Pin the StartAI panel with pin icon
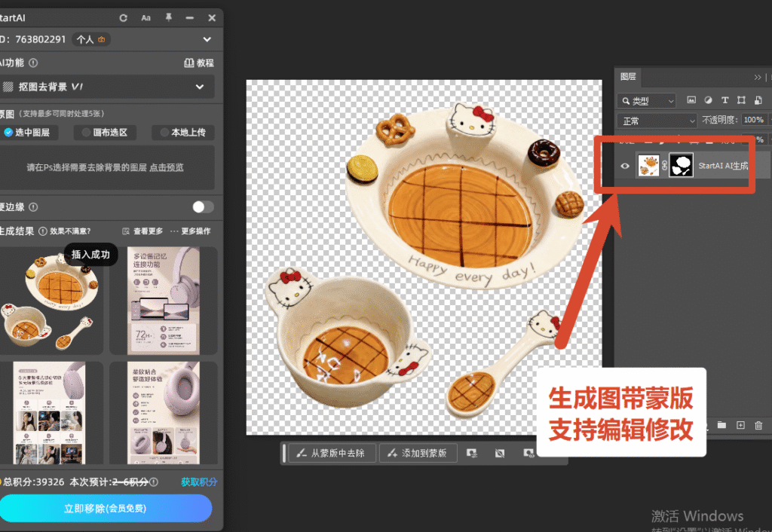772x532 pixels. [x=168, y=18]
